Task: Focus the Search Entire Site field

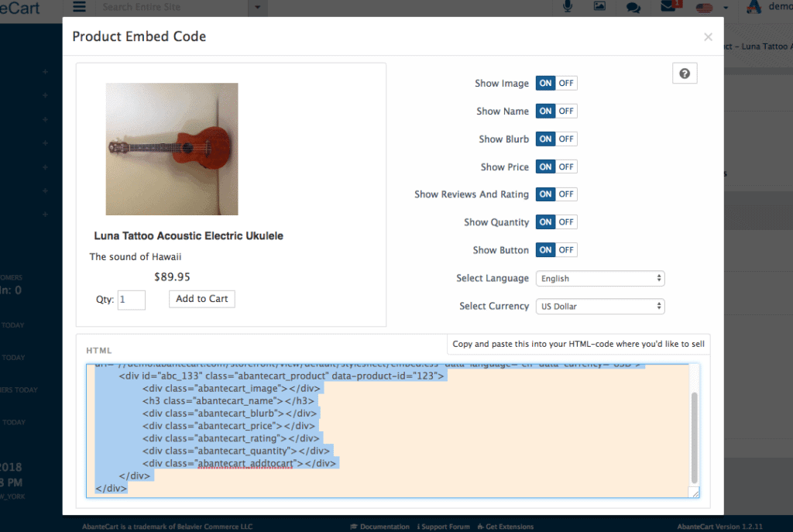Action: coord(172,7)
